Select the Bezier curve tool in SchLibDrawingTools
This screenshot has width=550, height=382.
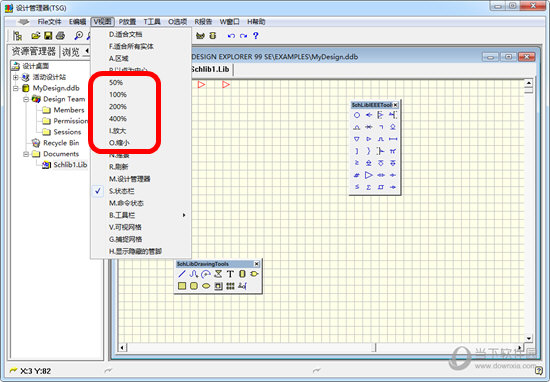point(194,274)
